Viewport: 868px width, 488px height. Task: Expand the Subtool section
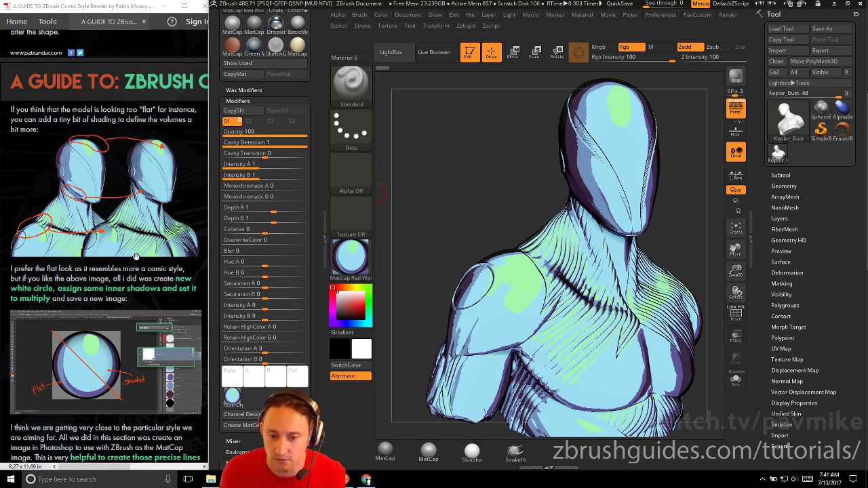[781, 175]
